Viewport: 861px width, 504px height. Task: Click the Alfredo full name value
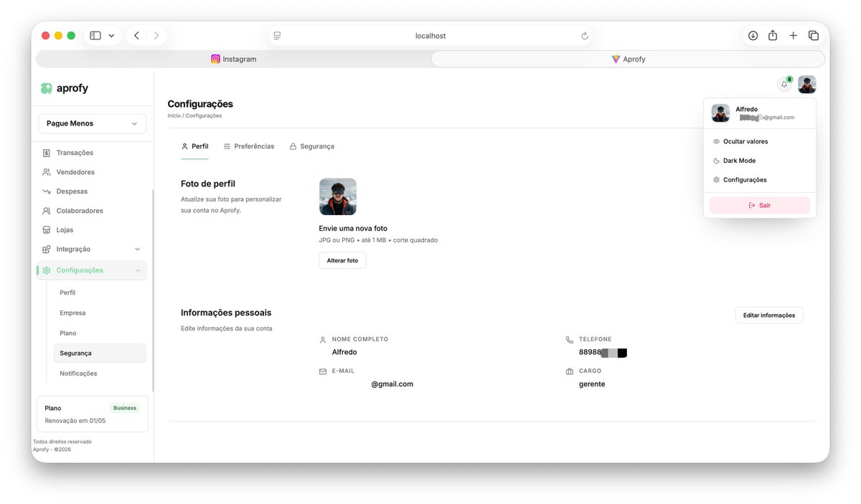(x=344, y=352)
